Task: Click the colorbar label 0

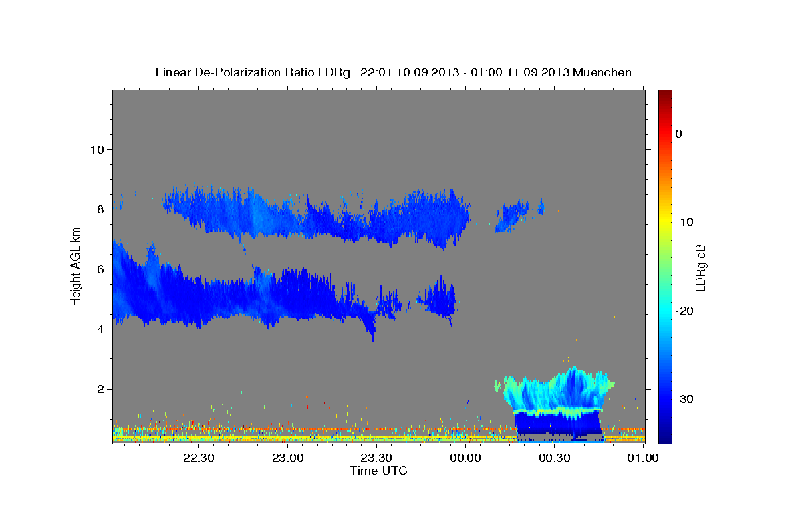Action: 678,134
